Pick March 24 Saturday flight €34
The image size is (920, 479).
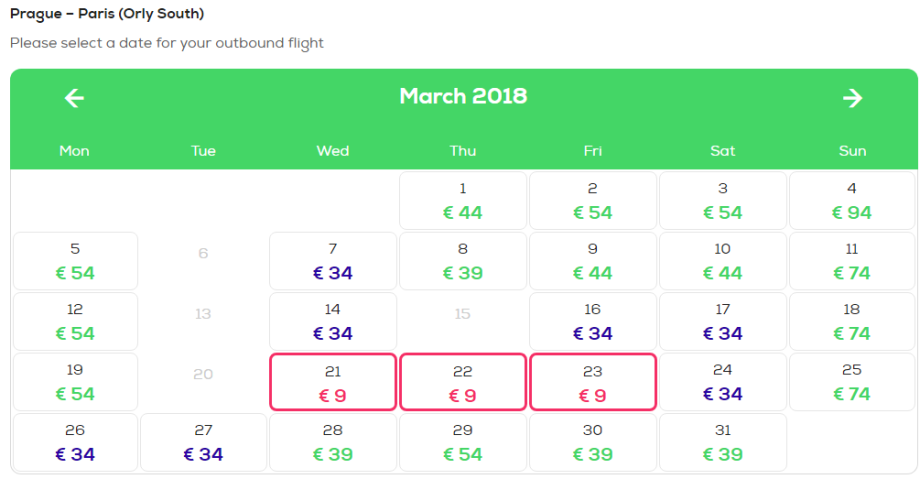tap(723, 382)
